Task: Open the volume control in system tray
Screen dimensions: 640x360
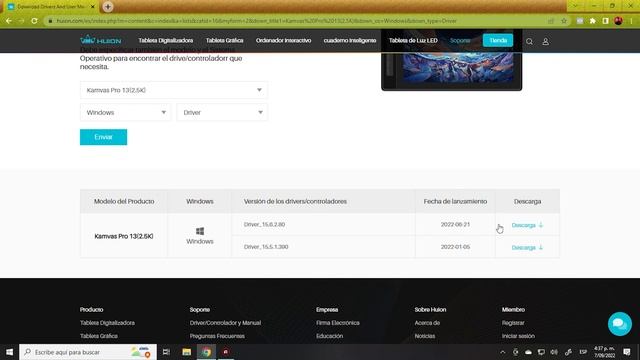Action: (x=554, y=352)
